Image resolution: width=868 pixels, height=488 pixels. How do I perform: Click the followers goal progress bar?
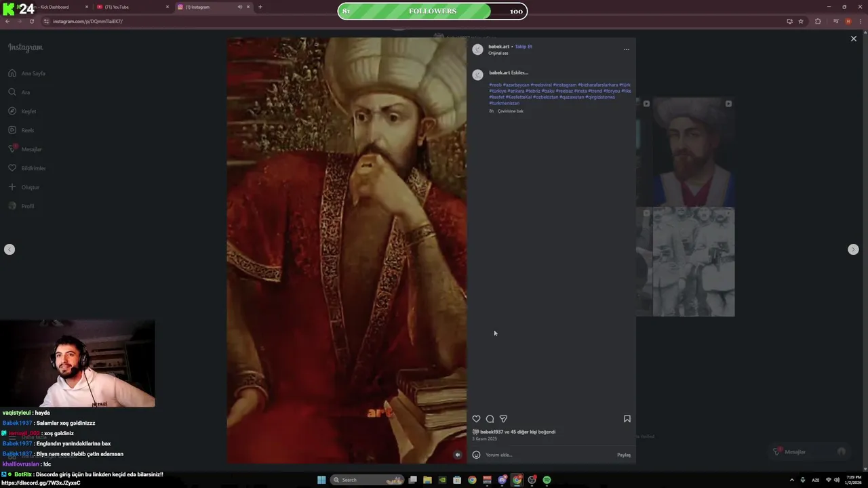point(433,11)
